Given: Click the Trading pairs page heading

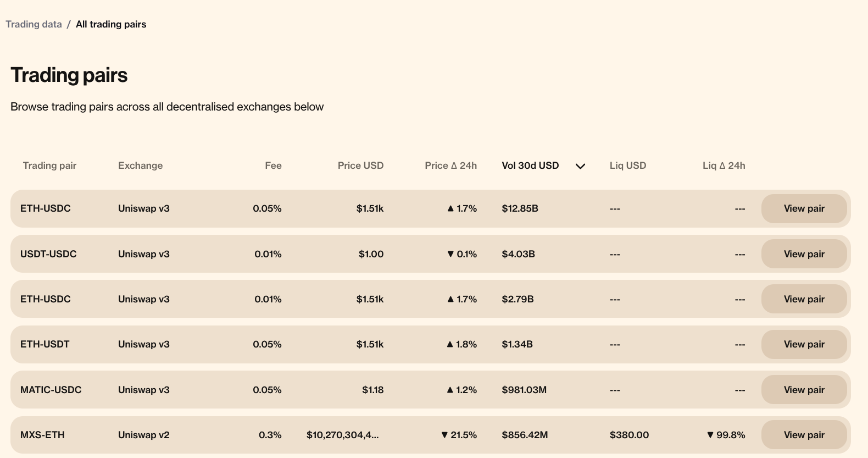Looking at the screenshot, I should 69,75.
